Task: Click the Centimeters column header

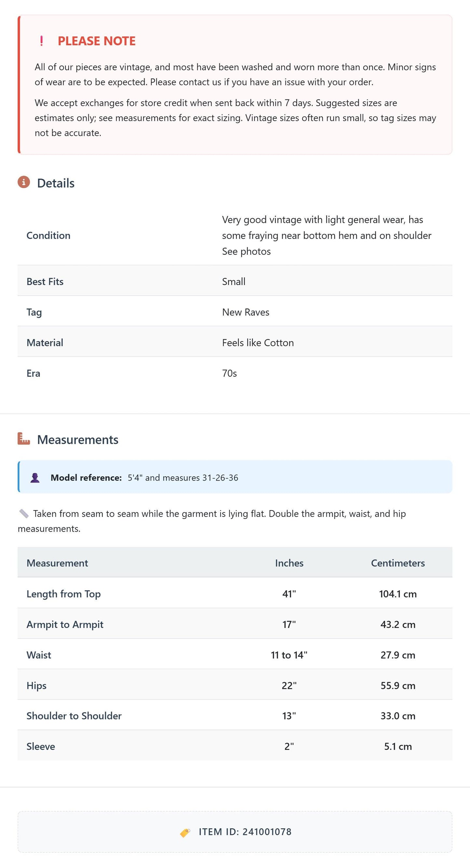Action: 398,563
